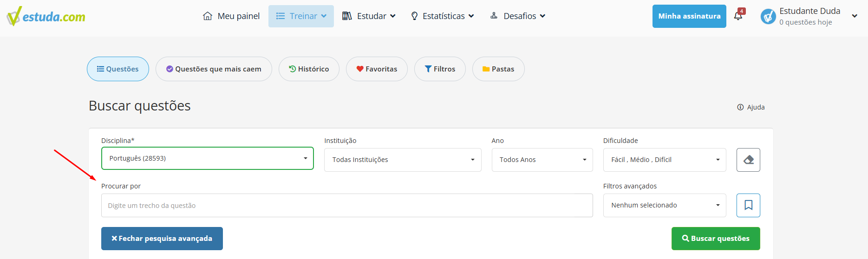
Task: Expand the Todas Instituições dropdown
Action: tap(403, 160)
